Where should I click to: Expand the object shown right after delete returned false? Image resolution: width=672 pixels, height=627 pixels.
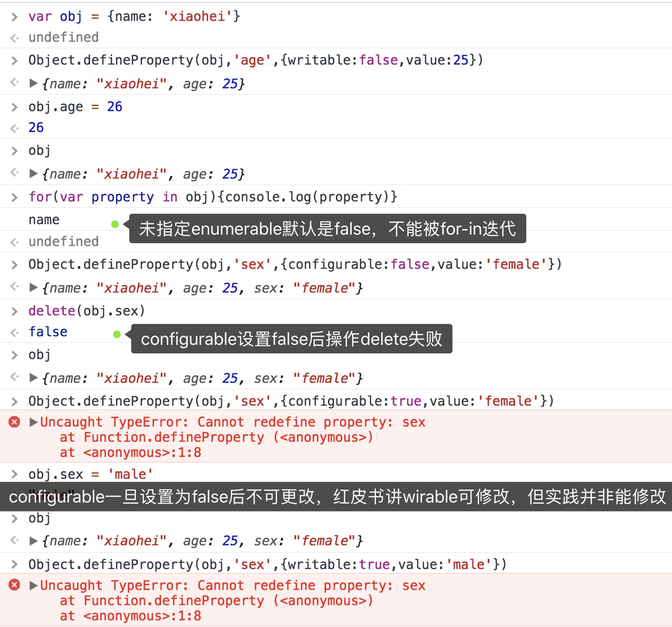pos(34,378)
